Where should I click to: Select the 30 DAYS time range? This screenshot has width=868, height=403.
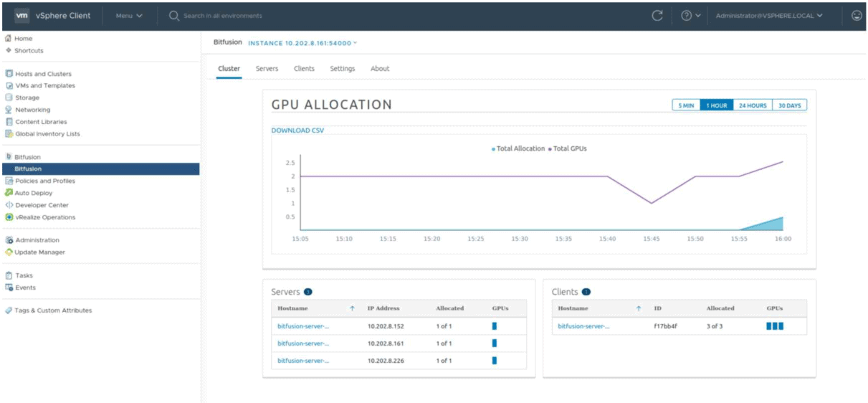coord(789,105)
